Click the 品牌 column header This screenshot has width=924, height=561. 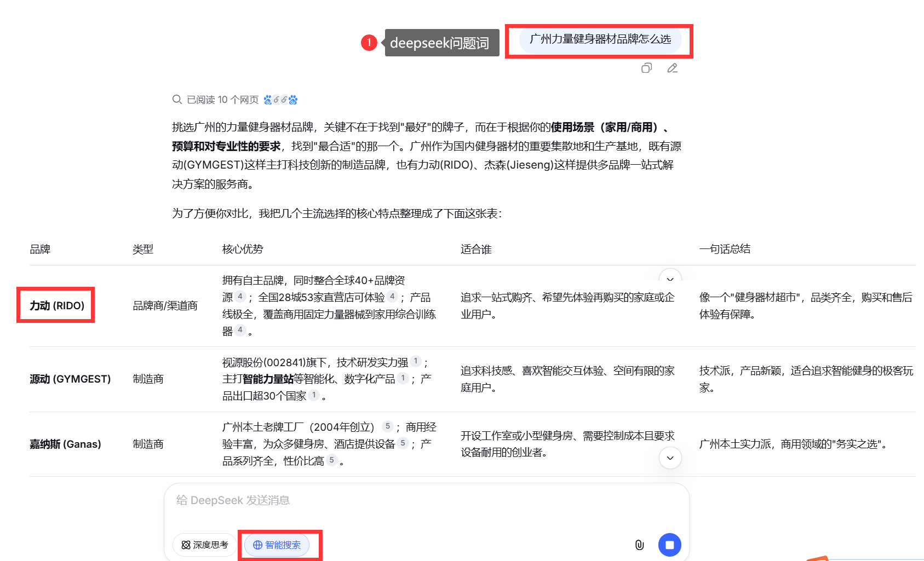[x=40, y=250]
